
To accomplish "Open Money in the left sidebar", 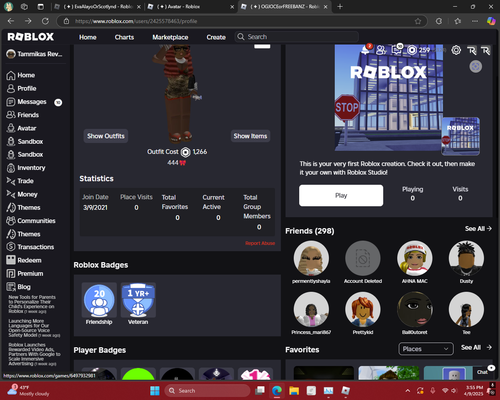I will 22,194.
